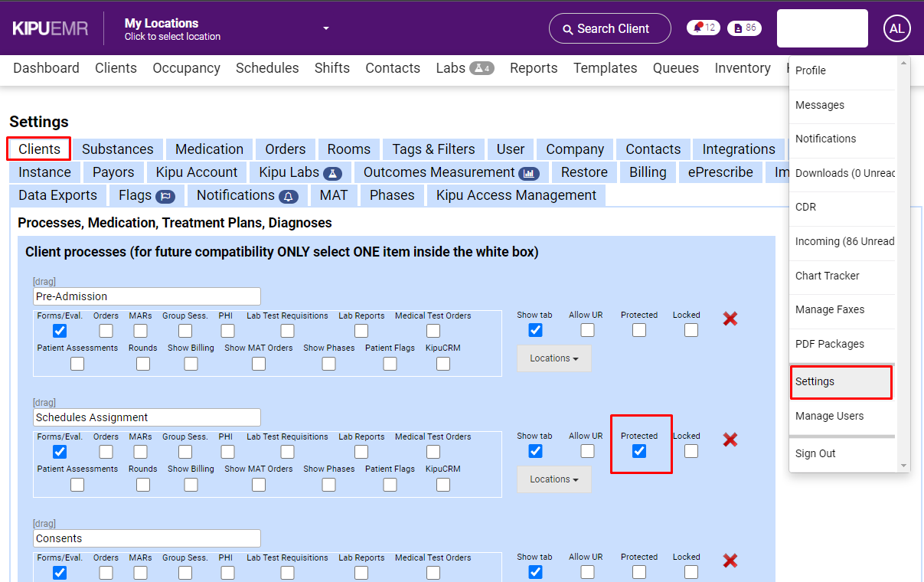The width and height of the screenshot is (924, 582).
Task: Enable Orders checkbox for Pre-Admission
Action: click(x=106, y=331)
